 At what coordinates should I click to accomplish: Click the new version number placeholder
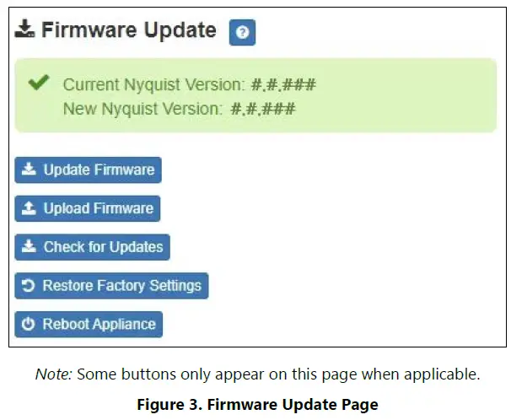pos(263,108)
